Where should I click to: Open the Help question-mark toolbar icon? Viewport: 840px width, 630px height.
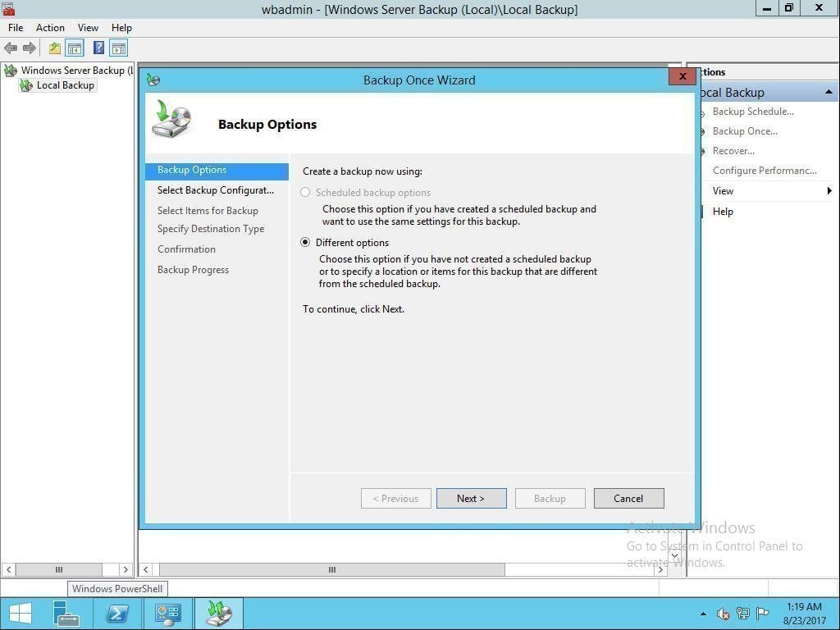click(98, 48)
